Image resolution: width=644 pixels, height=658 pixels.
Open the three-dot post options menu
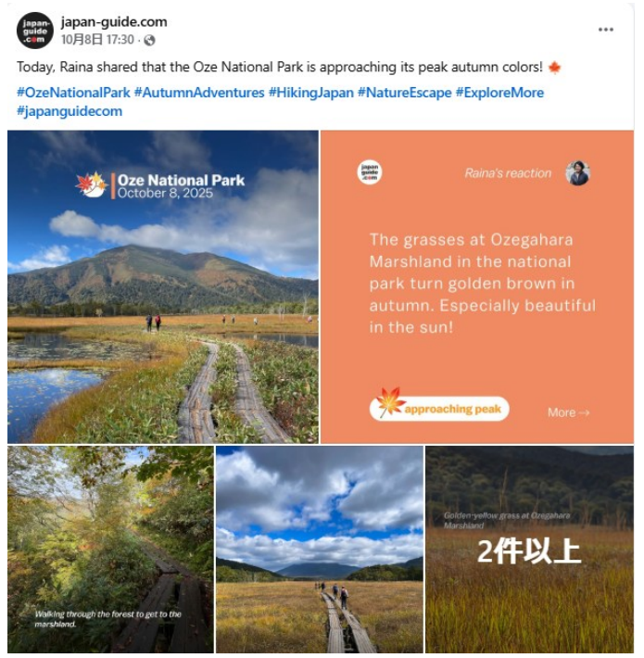tap(605, 30)
